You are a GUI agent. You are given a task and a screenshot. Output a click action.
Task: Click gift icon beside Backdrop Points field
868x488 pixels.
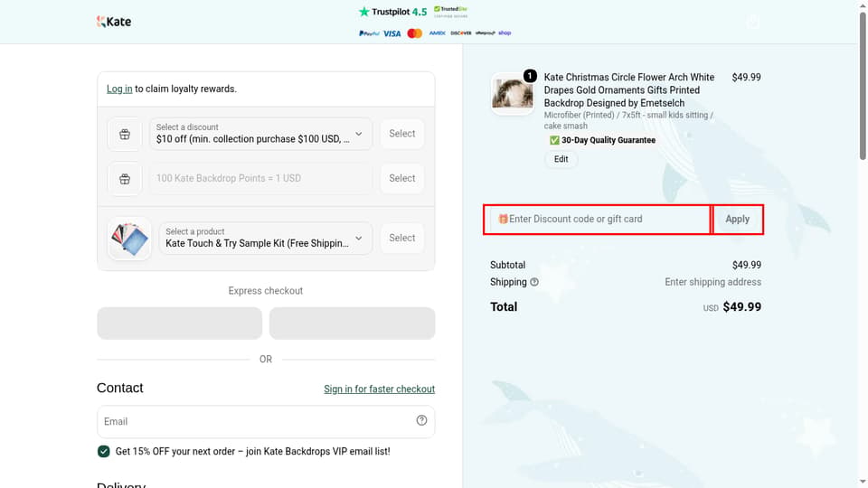[125, 179]
